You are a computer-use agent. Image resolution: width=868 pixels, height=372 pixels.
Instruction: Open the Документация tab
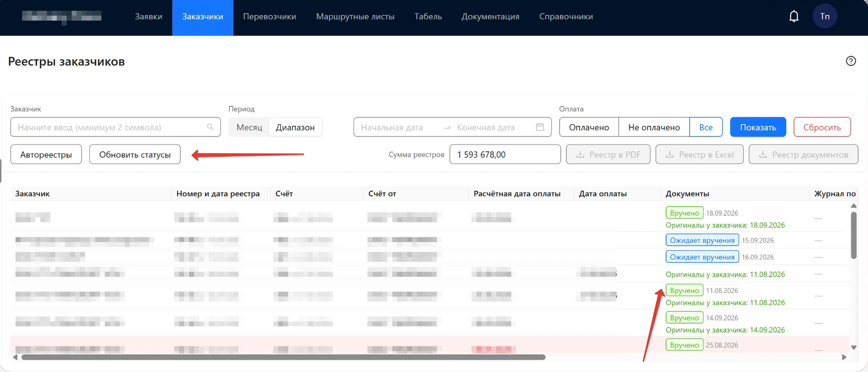[x=490, y=16]
